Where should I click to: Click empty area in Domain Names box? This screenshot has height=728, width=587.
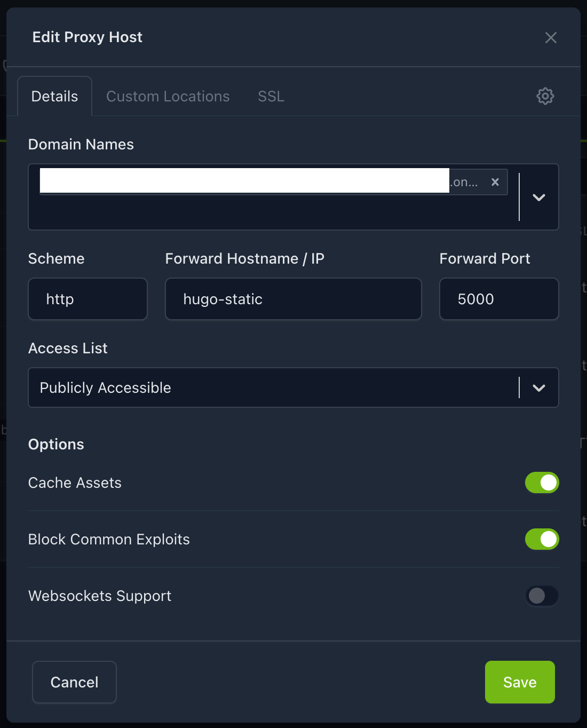coord(267,212)
